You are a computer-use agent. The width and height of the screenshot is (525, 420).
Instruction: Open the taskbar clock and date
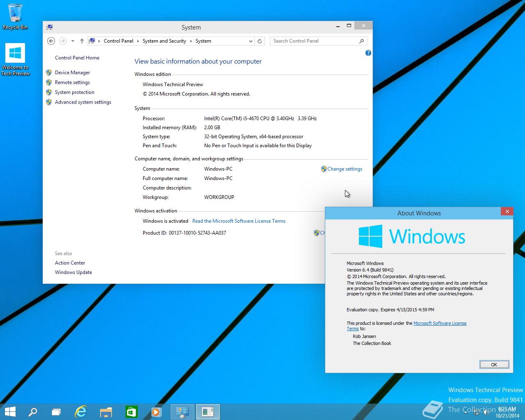pyautogui.click(x=507, y=412)
